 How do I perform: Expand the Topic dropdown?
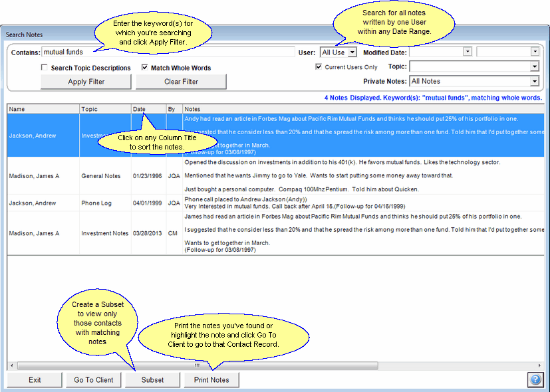[534, 66]
